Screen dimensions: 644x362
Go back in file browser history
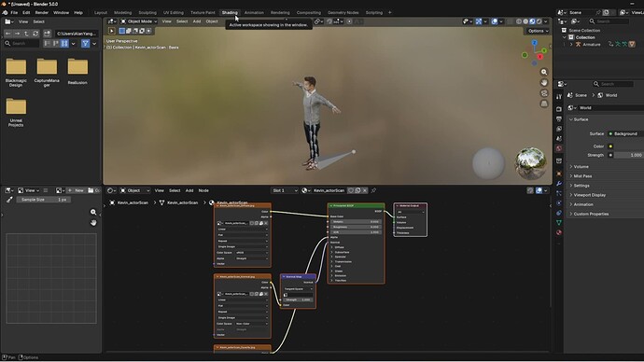point(8,34)
